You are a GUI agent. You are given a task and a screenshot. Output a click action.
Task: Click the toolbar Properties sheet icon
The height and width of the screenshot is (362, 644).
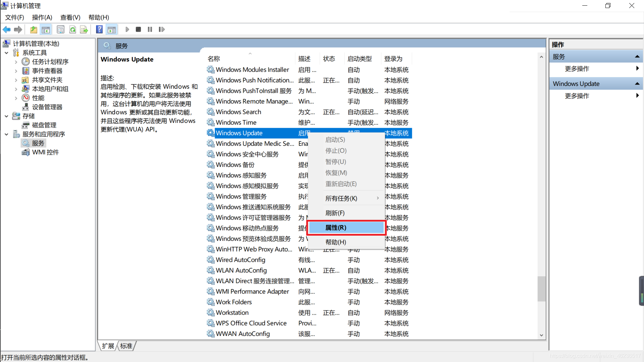coord(60,29)
